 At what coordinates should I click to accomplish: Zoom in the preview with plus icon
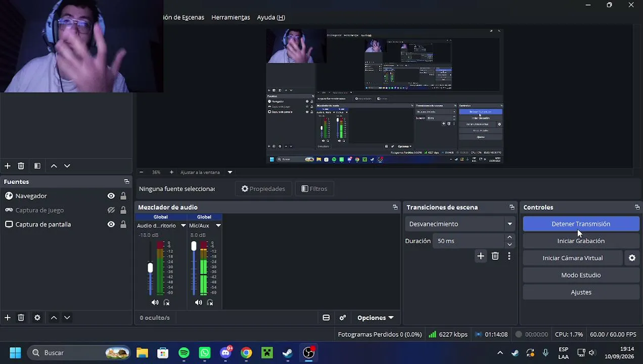click(x=171, y=172)
